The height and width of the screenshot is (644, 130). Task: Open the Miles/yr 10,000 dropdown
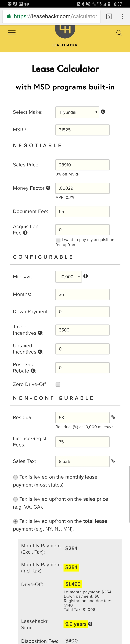coord(68,277)
